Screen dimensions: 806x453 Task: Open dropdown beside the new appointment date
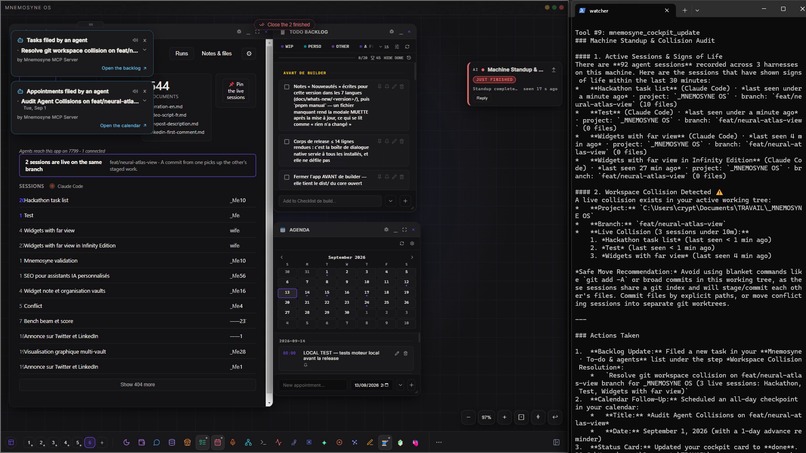(400, 385)
